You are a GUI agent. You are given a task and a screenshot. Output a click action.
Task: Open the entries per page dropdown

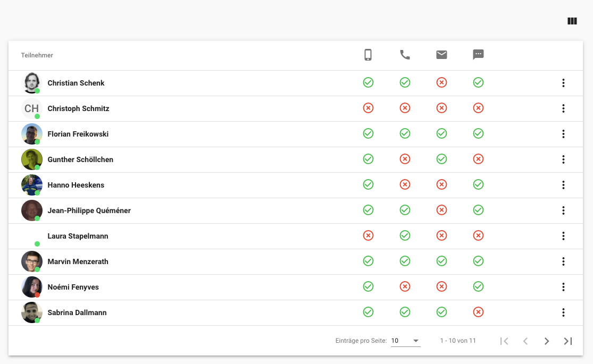tap(405, 341)
